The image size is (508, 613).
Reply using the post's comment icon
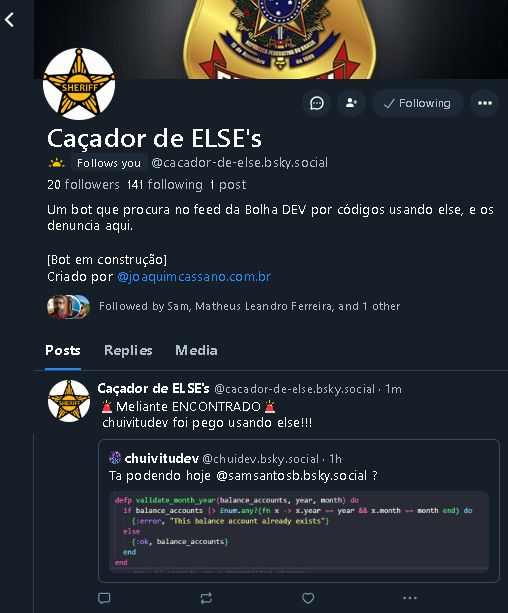[104, 598]
